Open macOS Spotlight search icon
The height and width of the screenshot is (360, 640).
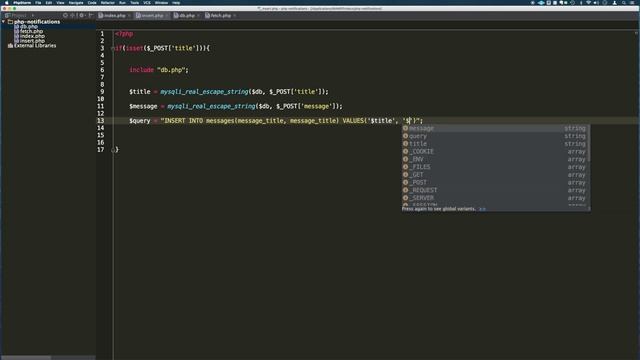tap(624, 2)
